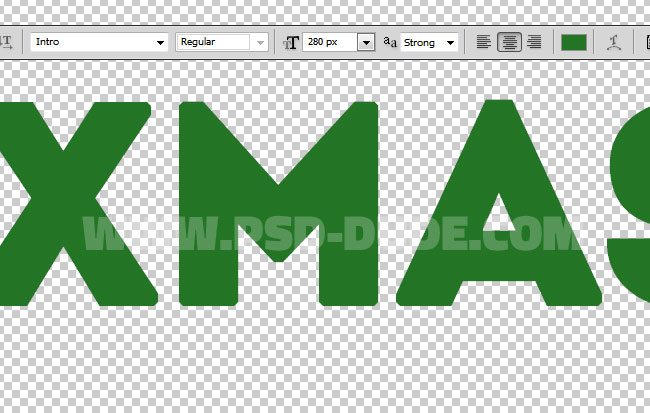
Task: Select left align text
Action: pyautogui.click(x=483, y=42)
